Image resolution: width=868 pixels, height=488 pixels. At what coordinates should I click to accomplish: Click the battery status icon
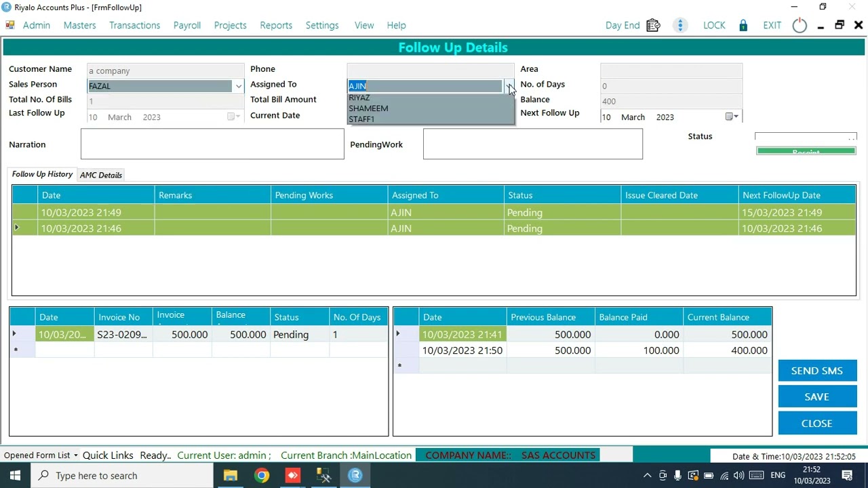pyautogui.click(x=709, y=476)
